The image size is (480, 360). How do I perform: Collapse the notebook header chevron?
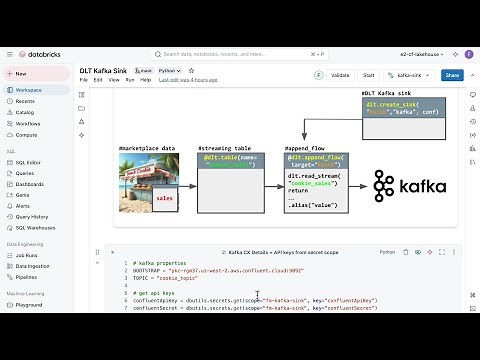point(472,75)
